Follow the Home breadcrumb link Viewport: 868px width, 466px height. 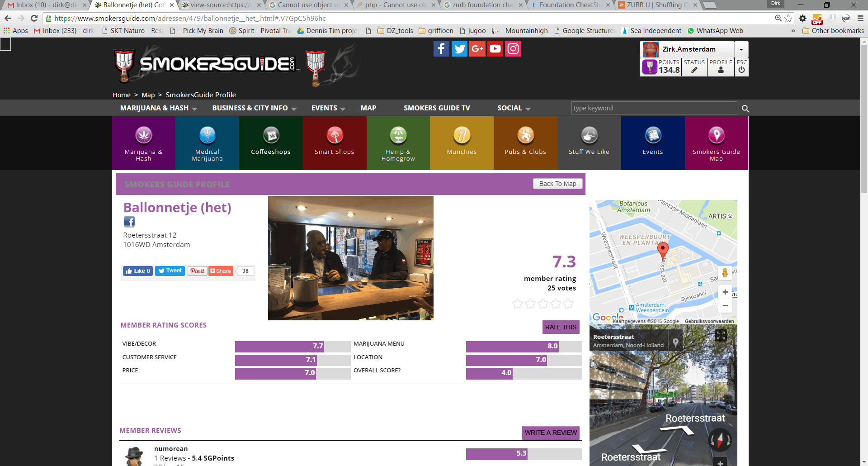click(122, 95)
